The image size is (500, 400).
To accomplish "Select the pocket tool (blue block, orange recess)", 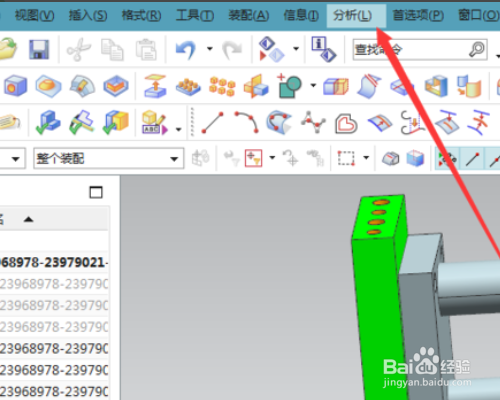I will click(116, 86).
